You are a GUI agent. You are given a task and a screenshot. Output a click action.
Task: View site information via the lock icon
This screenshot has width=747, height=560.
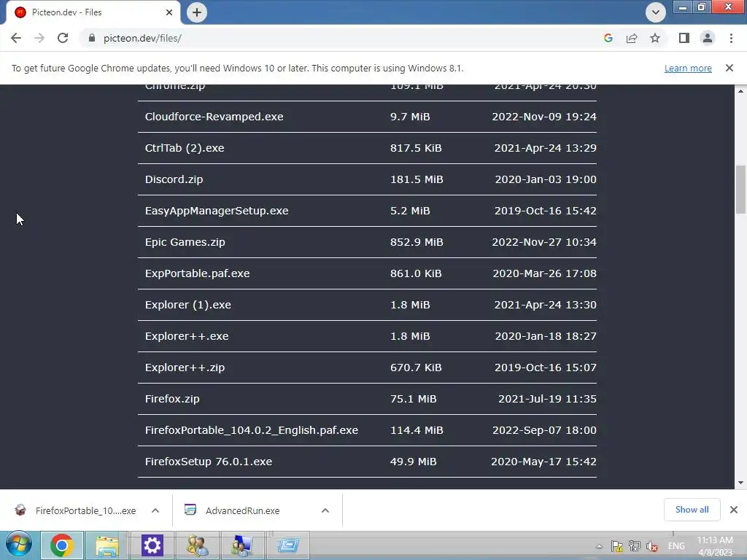pyautogui.click(x=92, y=38)
